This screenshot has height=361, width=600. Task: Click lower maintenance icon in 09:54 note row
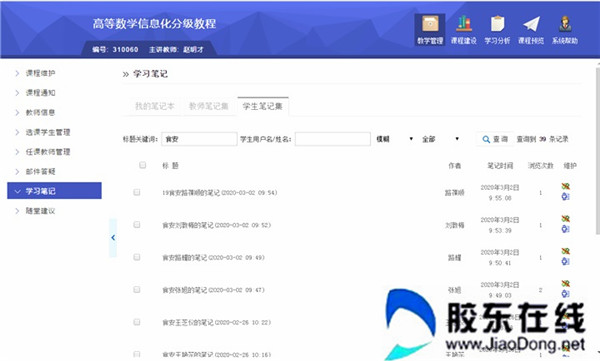(x=566, y=196)
